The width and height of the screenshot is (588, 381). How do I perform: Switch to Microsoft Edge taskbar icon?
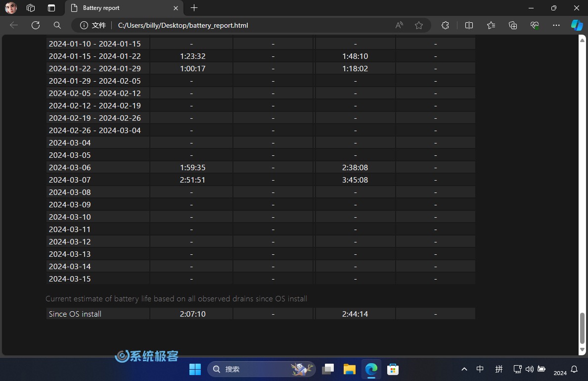tap(371, 369)
